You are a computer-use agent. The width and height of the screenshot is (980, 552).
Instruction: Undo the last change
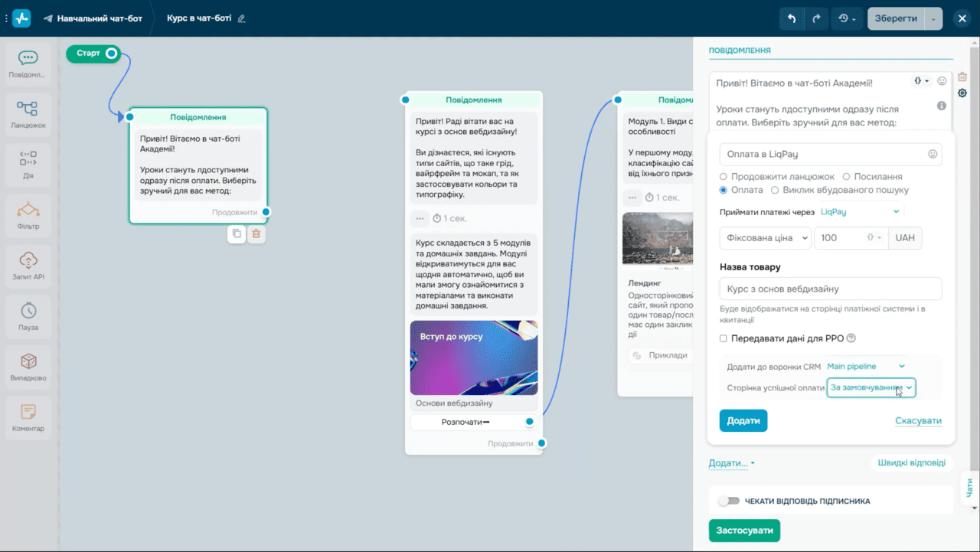point(792,18)
